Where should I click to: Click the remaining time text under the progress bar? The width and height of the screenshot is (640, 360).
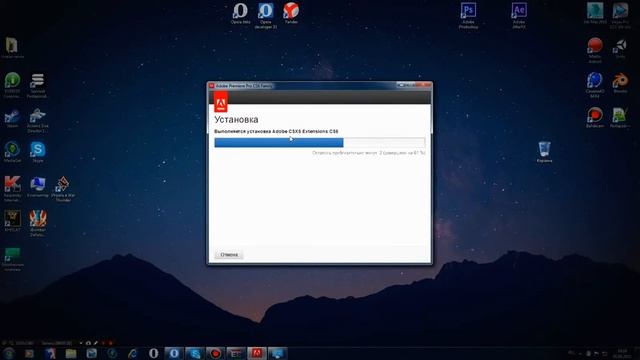coord(369,153)
